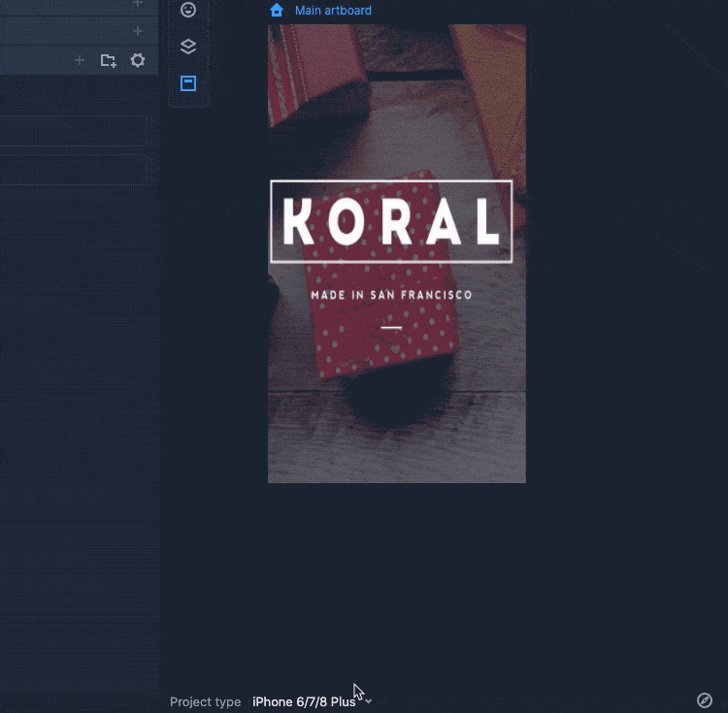Click the compass icon in bottom corner
The width and height of the screenshot is (728, 713).
click(x=705, y=700)
